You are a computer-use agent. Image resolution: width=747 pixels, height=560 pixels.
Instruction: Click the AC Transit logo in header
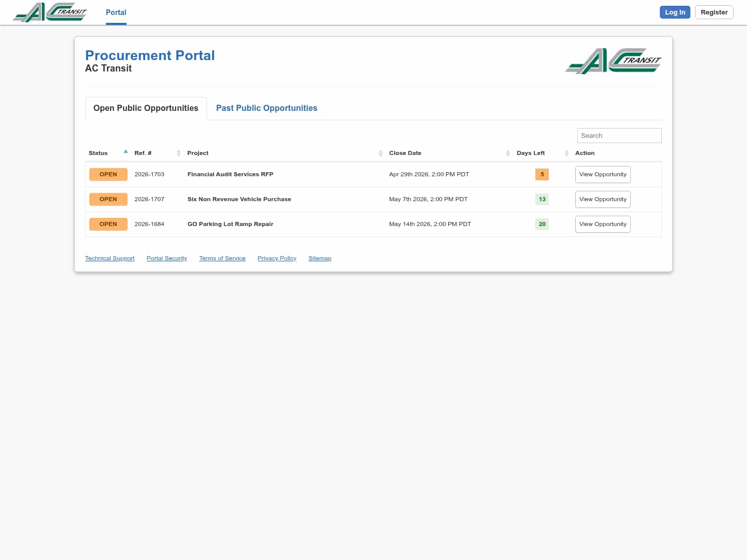click(x=50, y=12)
